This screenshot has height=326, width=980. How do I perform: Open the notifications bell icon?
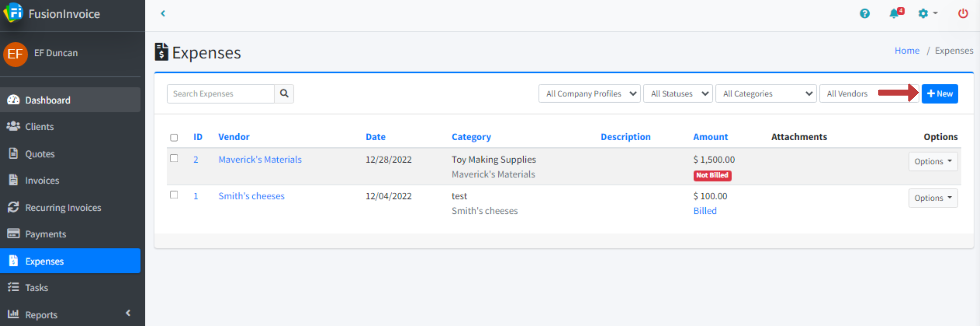894,14
